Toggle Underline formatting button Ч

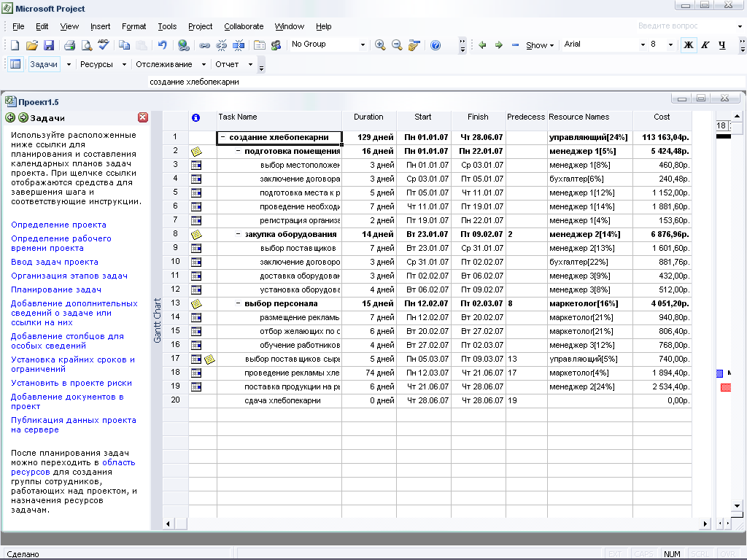(x=722, y=45)
